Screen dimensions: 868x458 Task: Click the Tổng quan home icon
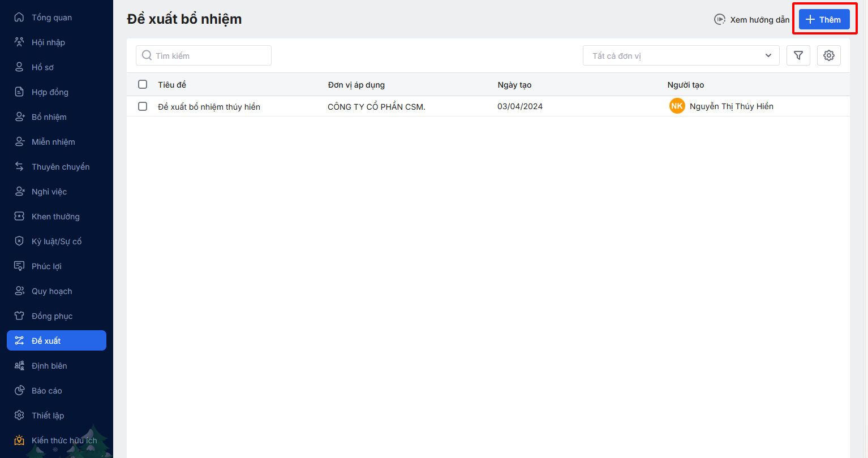pyautogui.click(x=19, y=18)
